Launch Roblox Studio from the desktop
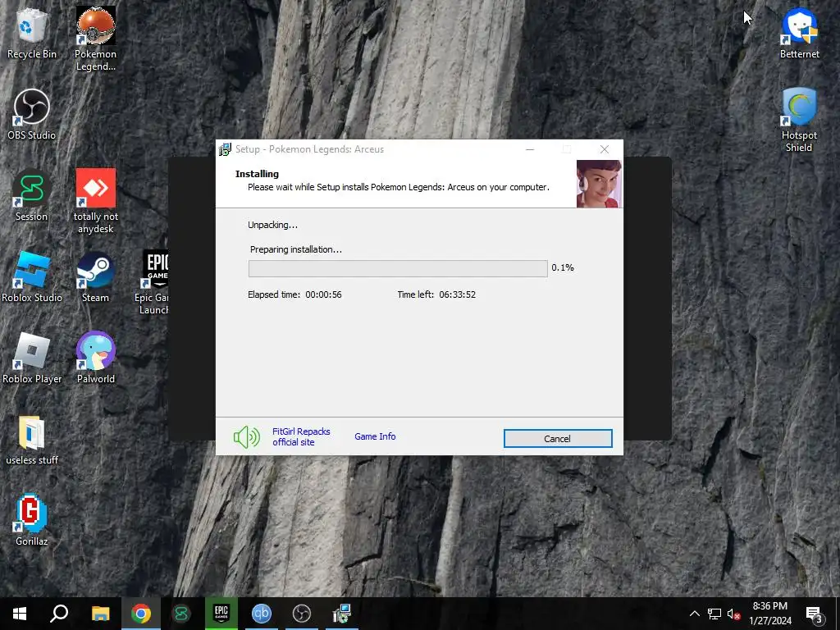840x630 pixels. click(x=32, y=277)
